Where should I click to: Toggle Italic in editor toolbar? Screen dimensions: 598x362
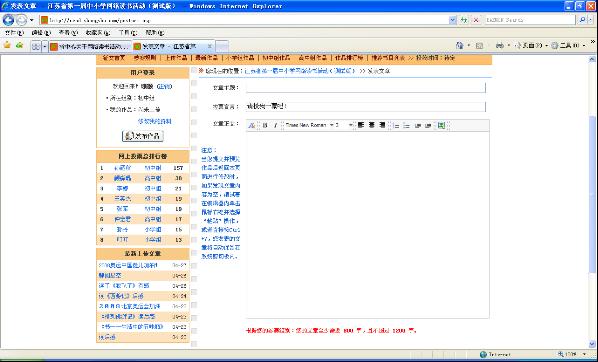(x=275, y=125)
